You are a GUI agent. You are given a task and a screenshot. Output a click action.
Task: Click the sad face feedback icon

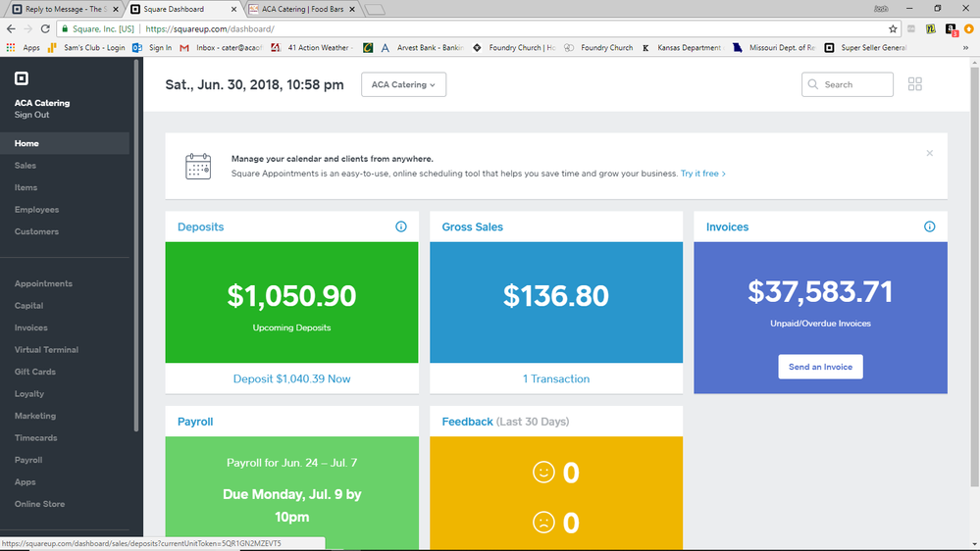tap(543, 522)
